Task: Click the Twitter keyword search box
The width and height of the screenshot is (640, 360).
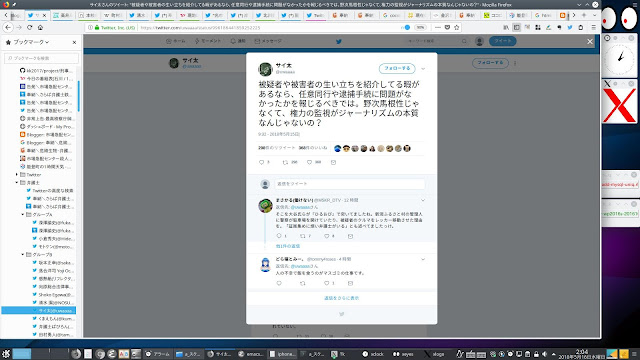Action: coord(436,41)
